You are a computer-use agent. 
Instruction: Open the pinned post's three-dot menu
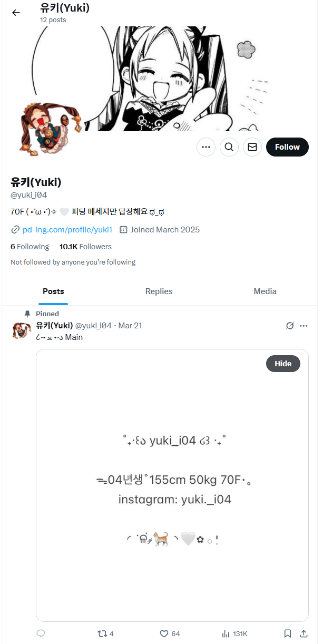(304, 326)
